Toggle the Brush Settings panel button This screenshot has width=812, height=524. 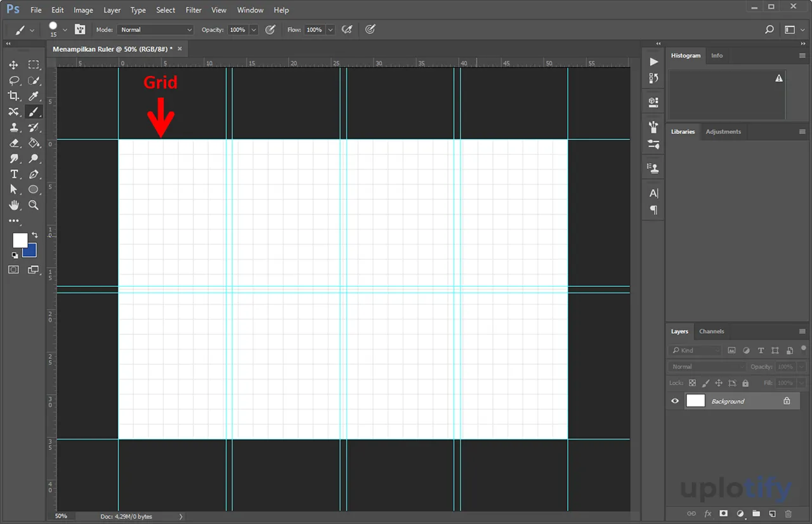coord(80,29)
